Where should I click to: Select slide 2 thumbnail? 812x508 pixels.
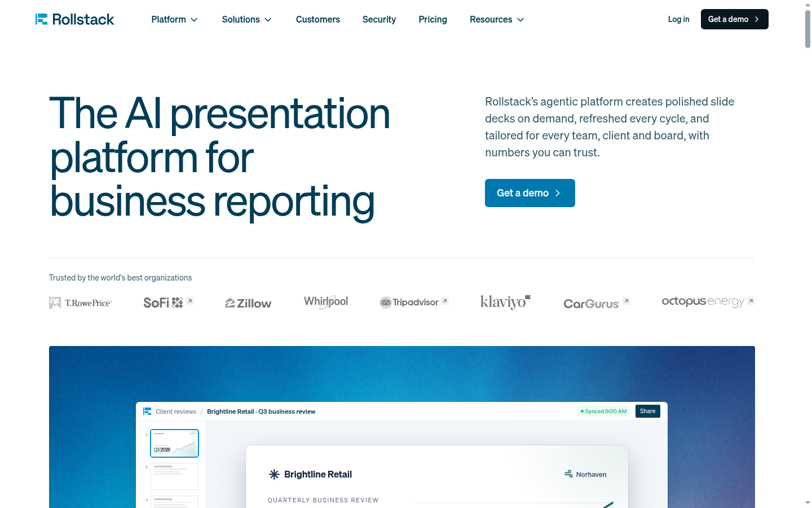point(174,476)
